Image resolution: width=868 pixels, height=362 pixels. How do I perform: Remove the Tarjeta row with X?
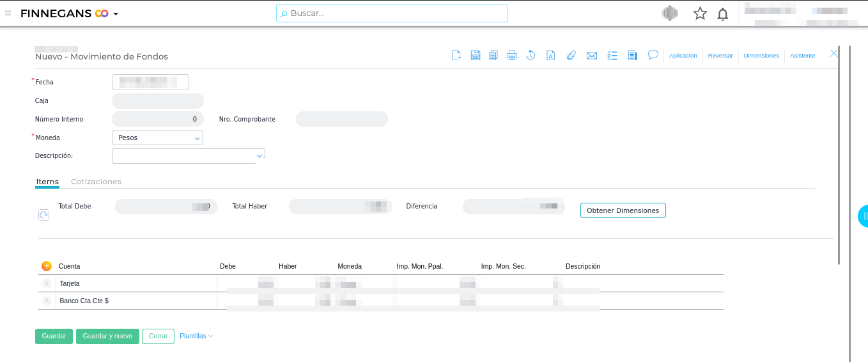47,283
